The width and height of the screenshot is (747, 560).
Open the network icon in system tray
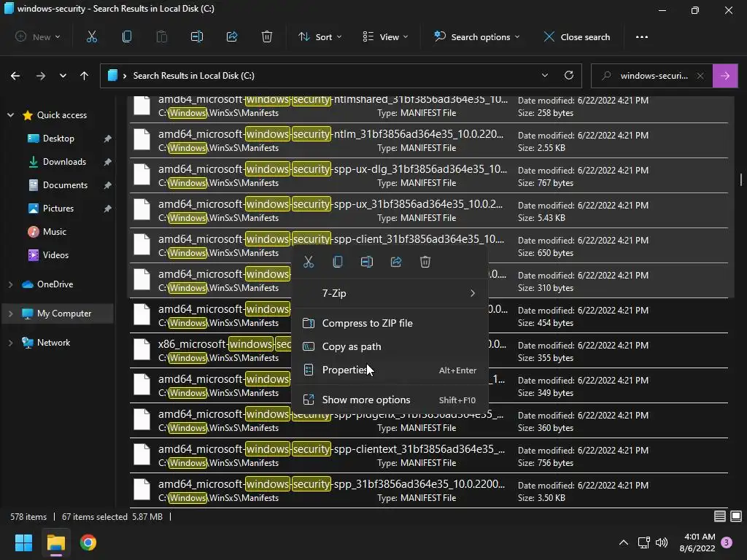(x=643, y=542)
